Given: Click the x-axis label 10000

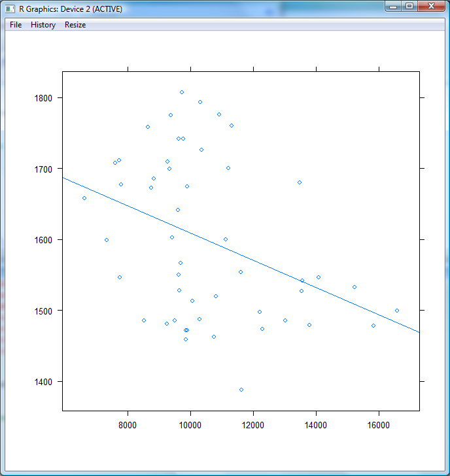Looking at the screenshot, I should pyautogui.click(x=190, y=425).
